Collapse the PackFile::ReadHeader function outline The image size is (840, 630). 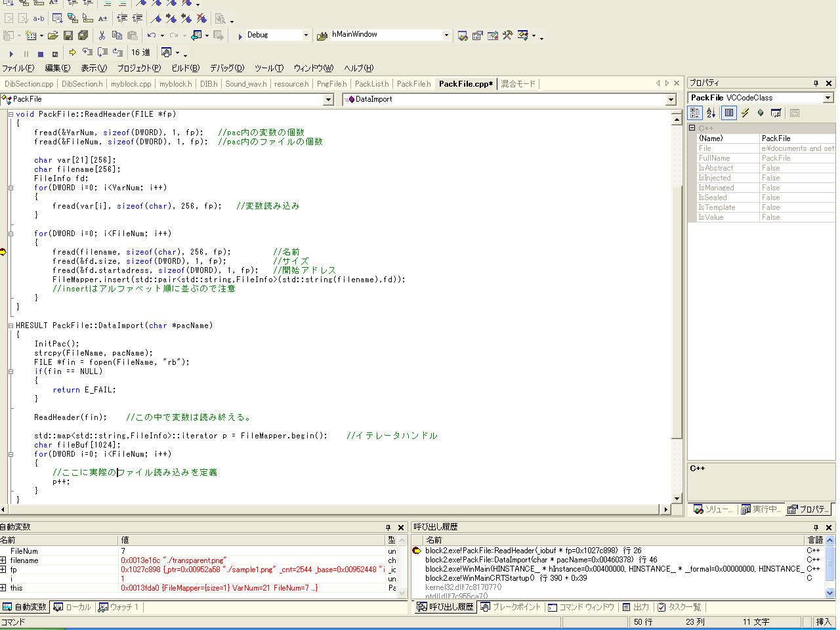pyautogui.click(x=10, y=114)
